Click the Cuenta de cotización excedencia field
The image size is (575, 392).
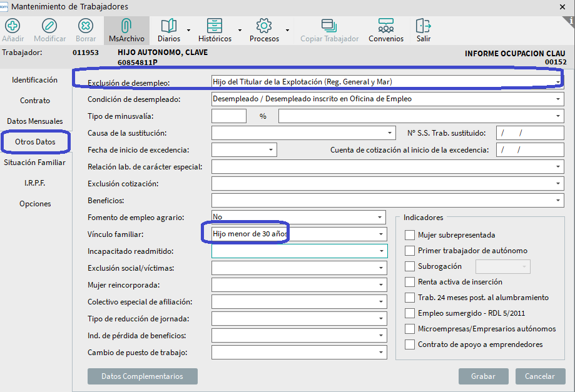point(530,150)
